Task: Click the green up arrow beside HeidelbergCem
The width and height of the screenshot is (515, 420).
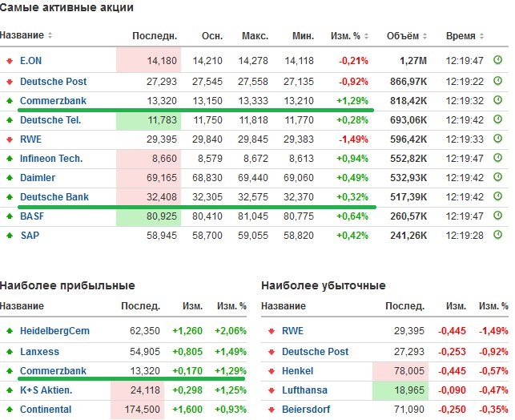Action: click(x=9, y=330)
